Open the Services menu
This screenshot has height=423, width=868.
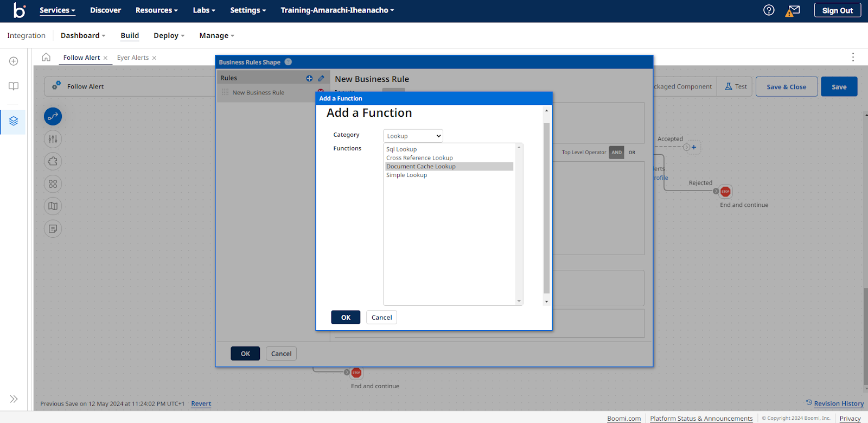point(58,10)
